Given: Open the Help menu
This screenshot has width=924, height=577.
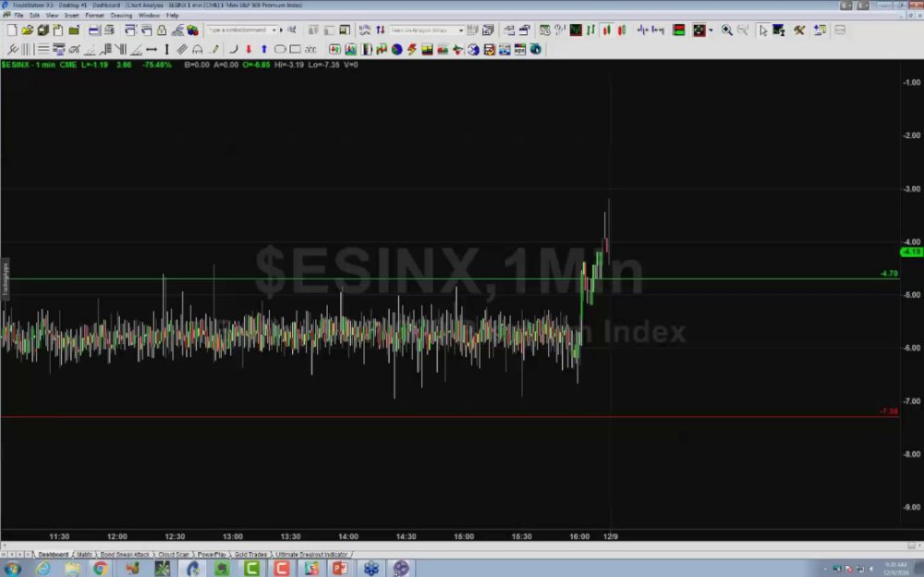Looking at the screenshot, I should (172, 16).
